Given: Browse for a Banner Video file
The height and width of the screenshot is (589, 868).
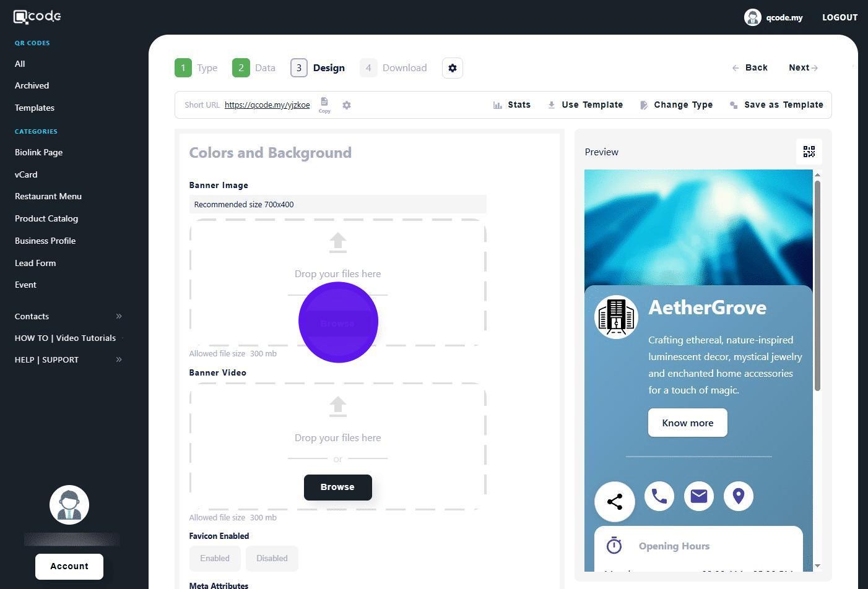Looking at the screenshot, I should pos(338,488).
